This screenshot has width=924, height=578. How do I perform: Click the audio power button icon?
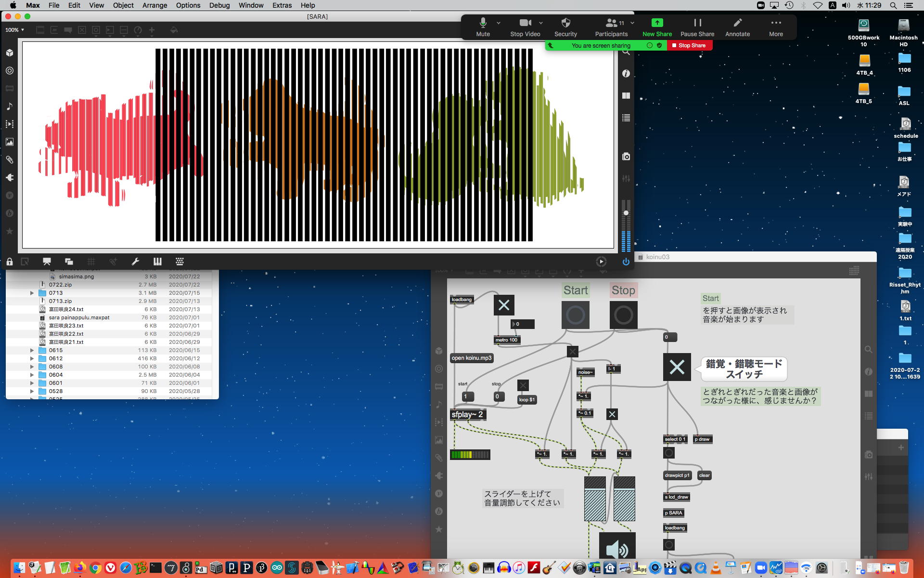tap(626, 262)
